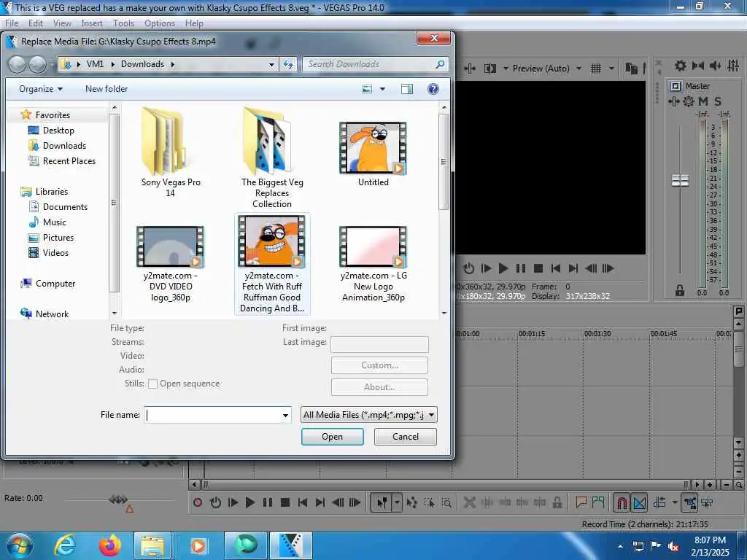Viewport: 747px width, 560px height.
Task: Click the Overlays grid icon in preview
Action: click(x=596, y=69)
